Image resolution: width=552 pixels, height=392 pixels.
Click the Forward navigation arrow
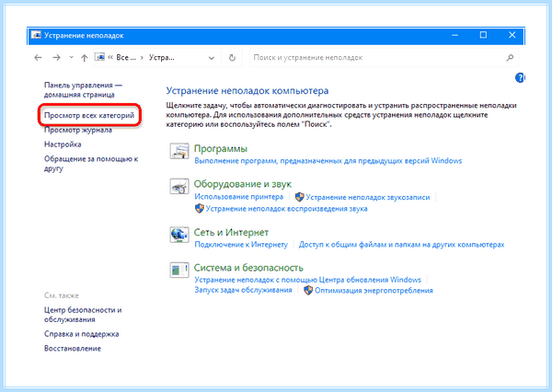click(56, 57)
